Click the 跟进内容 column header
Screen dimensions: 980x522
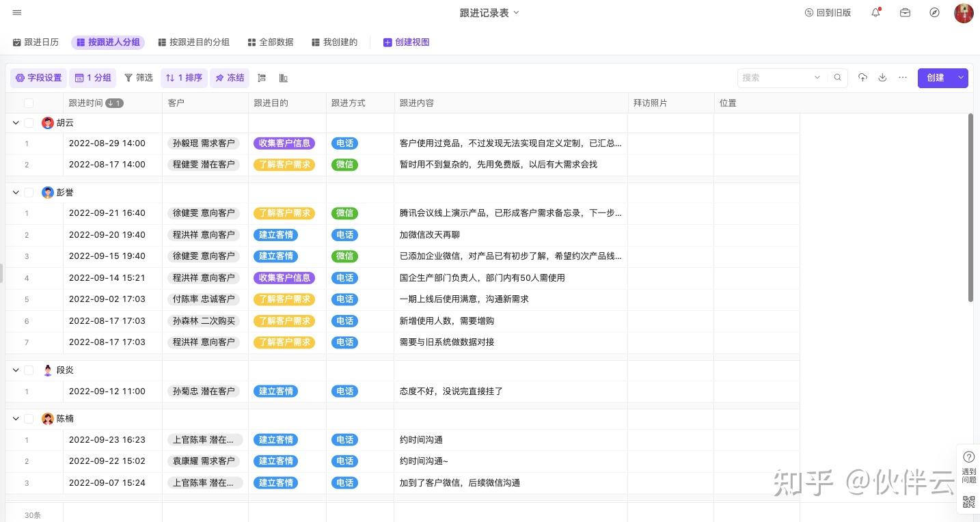click(511, 103)
